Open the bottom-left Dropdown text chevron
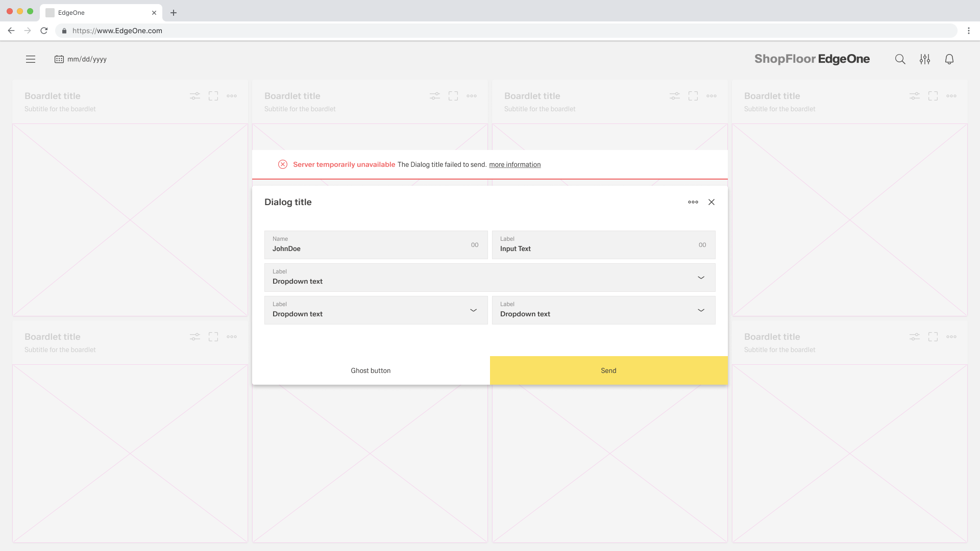This screenshot has height=551, width=980. [473, 310]
